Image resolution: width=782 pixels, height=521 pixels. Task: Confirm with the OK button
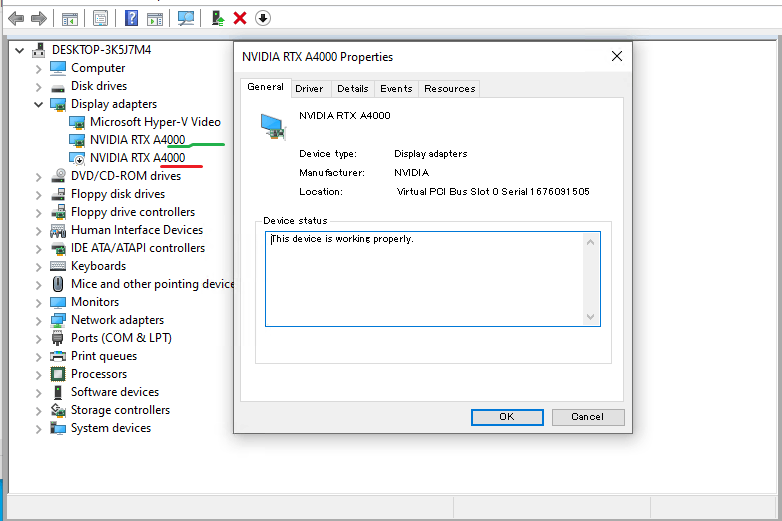[507, 417]
